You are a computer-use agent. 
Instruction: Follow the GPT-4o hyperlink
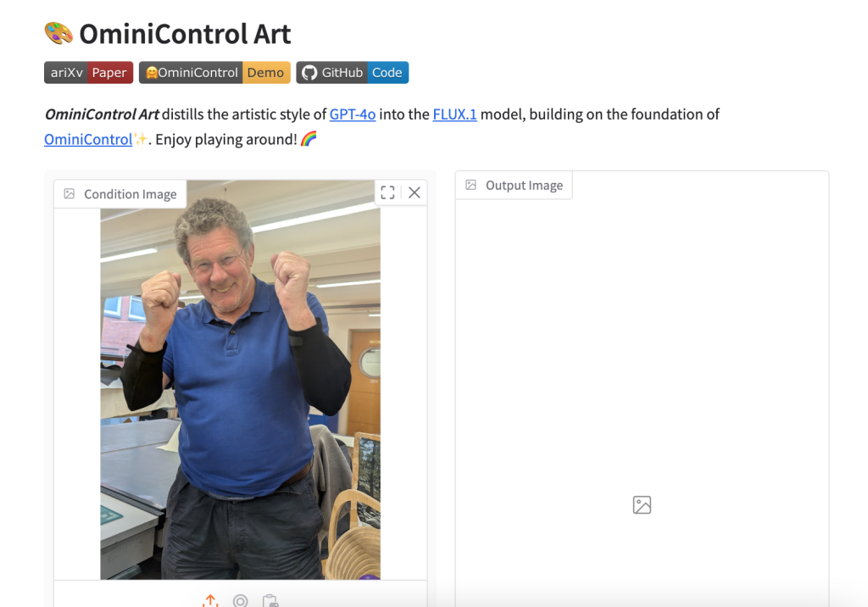point(353,114)
